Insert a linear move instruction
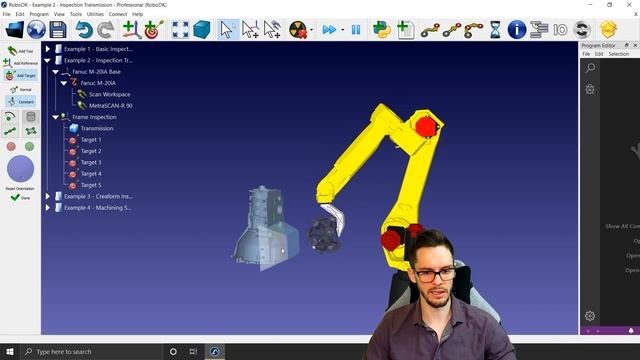640x360 pixels. click(452, 30)
